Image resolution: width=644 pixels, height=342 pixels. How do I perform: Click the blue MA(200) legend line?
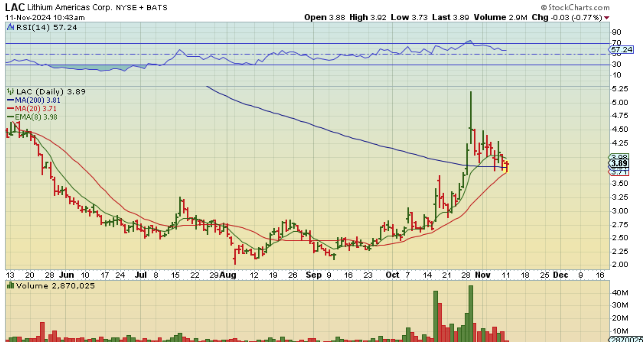[10, 100]
